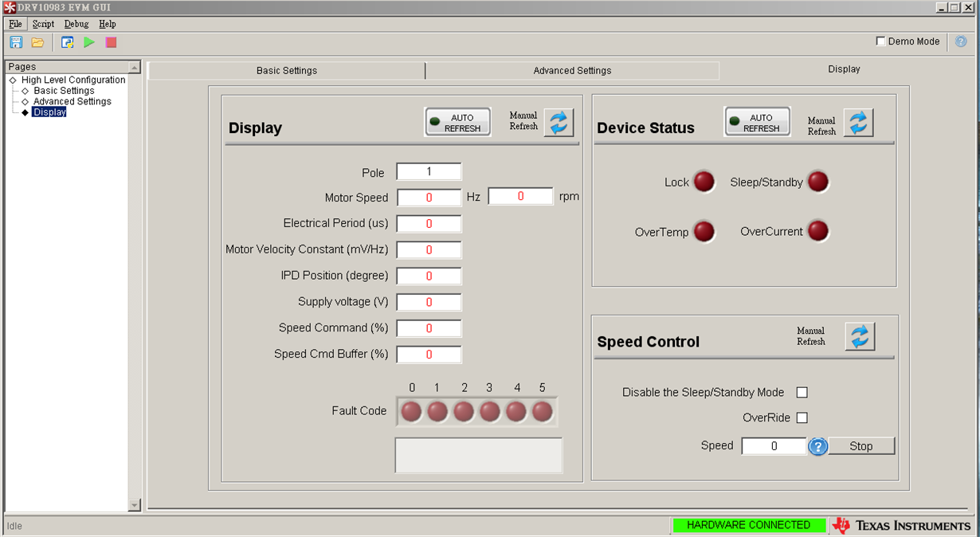Toggle AUTO REFRESH in Display panel
The image size is (980, 537).
[457, 122]
